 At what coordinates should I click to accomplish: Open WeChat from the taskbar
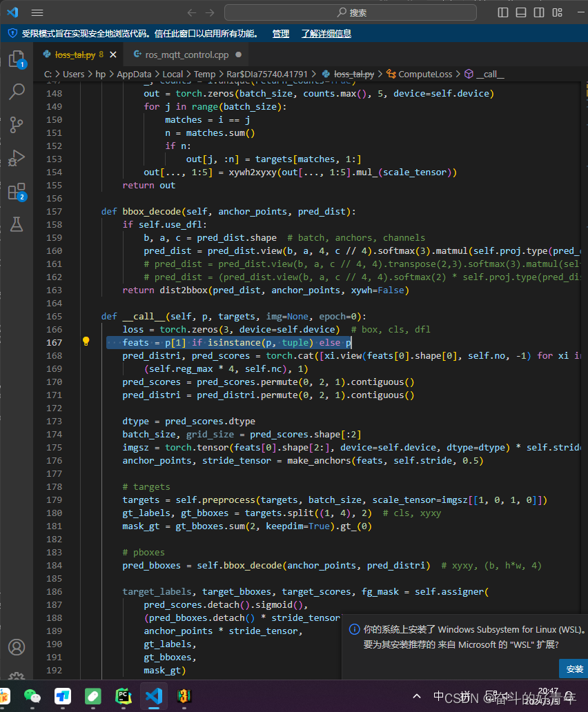(32, 696)
